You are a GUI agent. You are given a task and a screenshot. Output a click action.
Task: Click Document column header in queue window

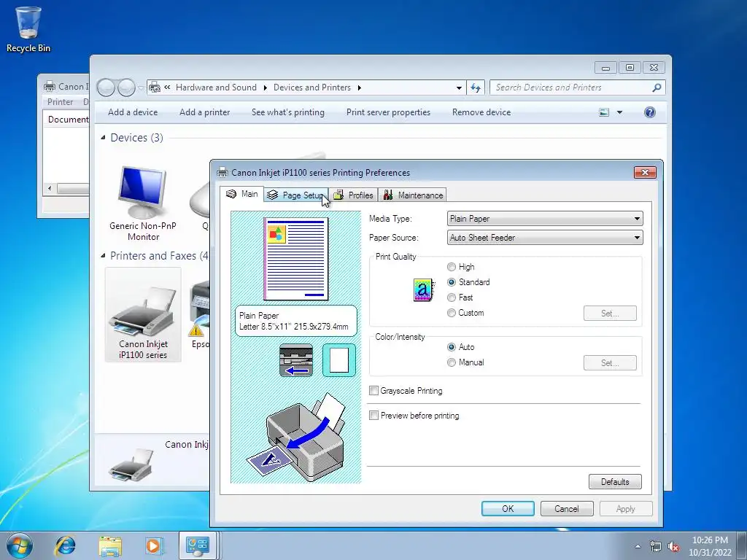[68, 119]
